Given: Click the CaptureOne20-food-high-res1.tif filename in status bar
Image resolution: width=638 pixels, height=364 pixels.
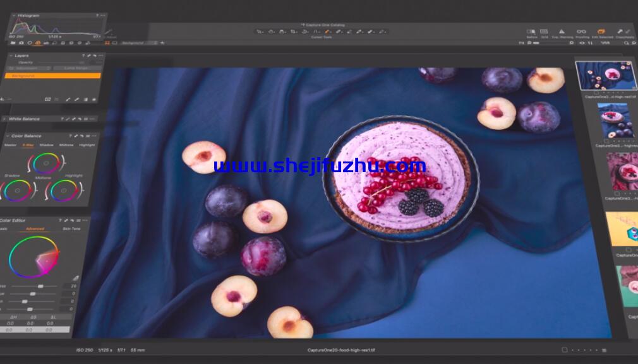Looking at the screenshot, I should (341, 350).
